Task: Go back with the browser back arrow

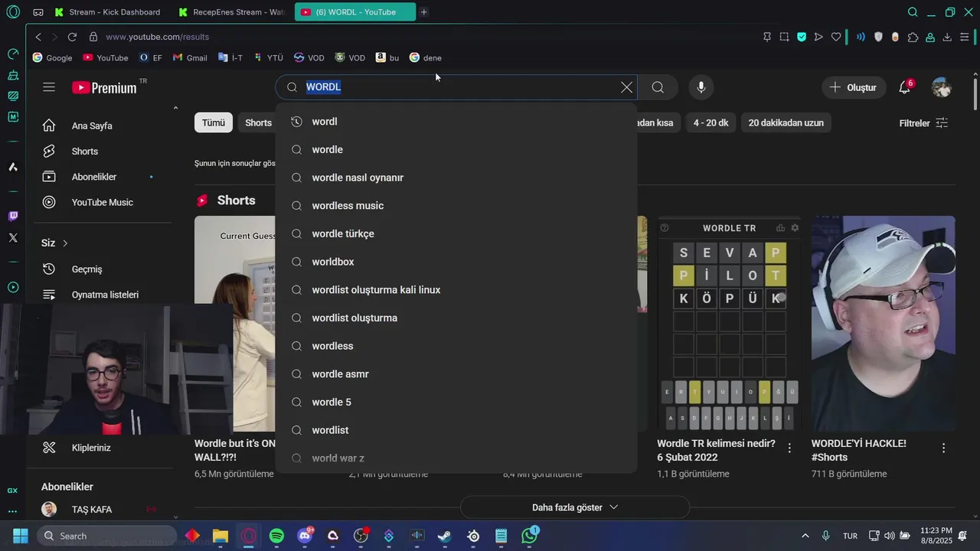Action: coord(38,37)
